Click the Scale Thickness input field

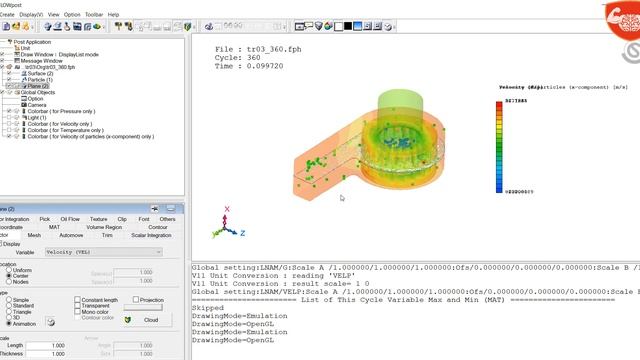46,354
